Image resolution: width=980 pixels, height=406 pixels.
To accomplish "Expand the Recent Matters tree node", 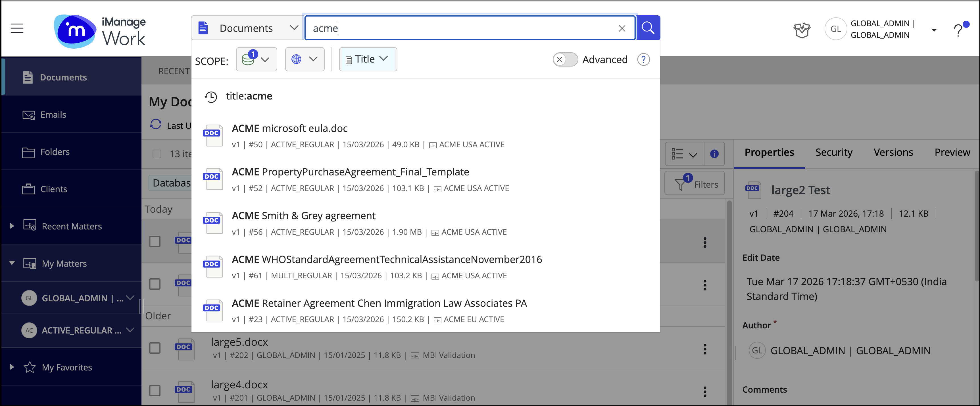I will coord(12,226).
